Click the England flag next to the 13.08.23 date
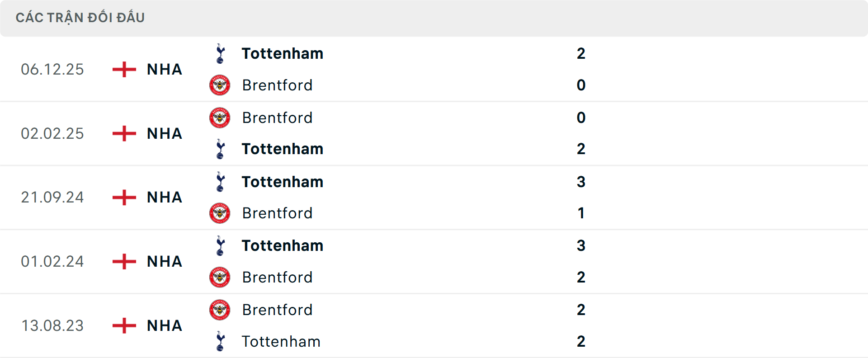Image resolution: width=868 pixels, height=358 pixels. pyautogui.click(x=123, y=325)
